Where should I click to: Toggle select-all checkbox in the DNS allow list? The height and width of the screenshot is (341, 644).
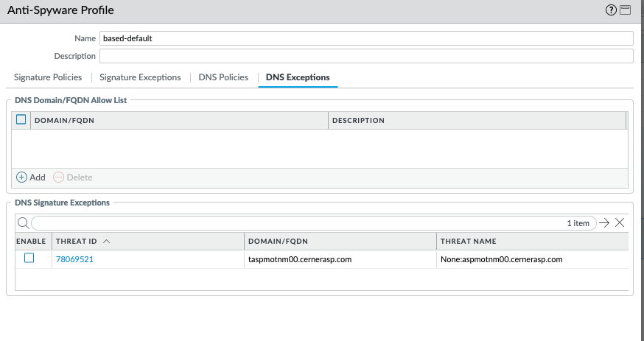[x=21, y=120]
